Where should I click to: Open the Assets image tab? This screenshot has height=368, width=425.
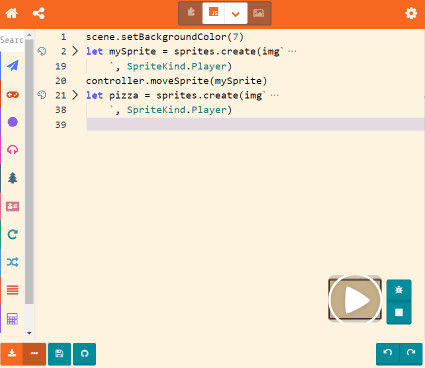point(259,13)
